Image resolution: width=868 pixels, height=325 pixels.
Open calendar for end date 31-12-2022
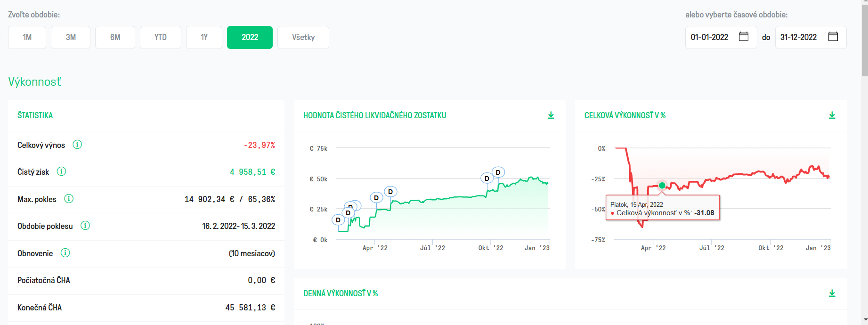pos(833,37)
